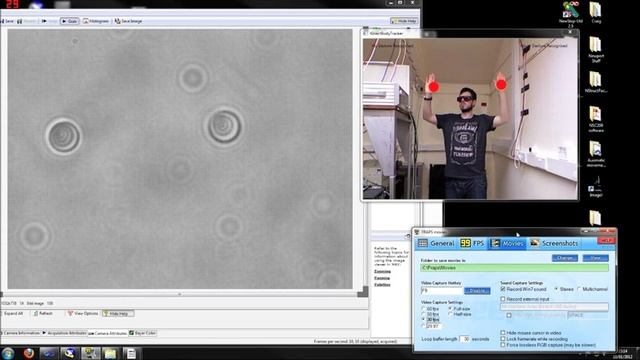Image resolution: width=640 pixels, height=360 pixels.
Task: Click the Video Capture Hotkey field
Action: (442, 291)
